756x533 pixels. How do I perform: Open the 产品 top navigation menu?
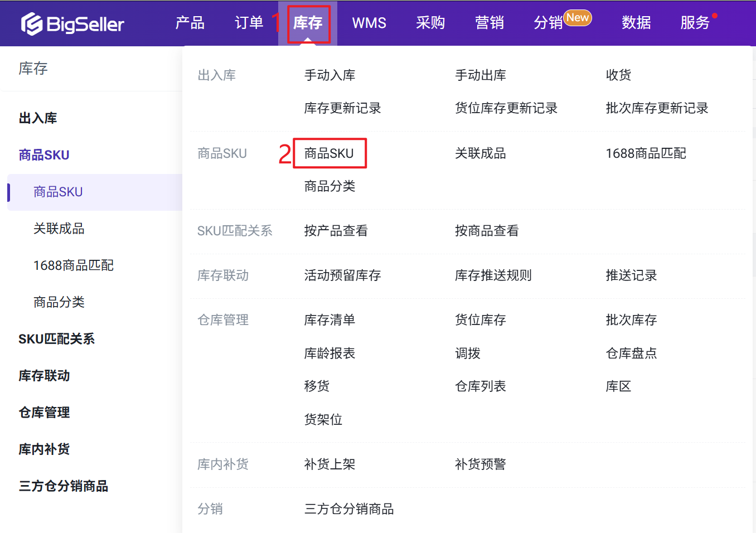pyautogui.click(x=190, y=23)
